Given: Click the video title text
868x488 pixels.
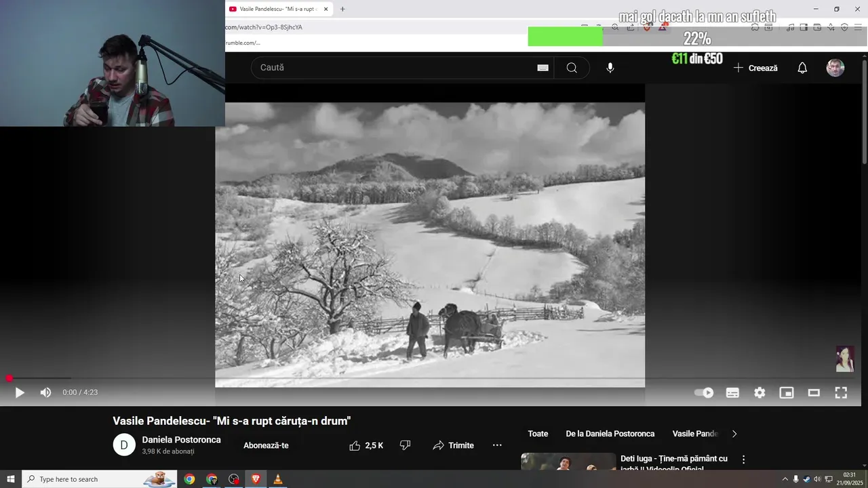Looking at the screenshot, I should [232, 421].
